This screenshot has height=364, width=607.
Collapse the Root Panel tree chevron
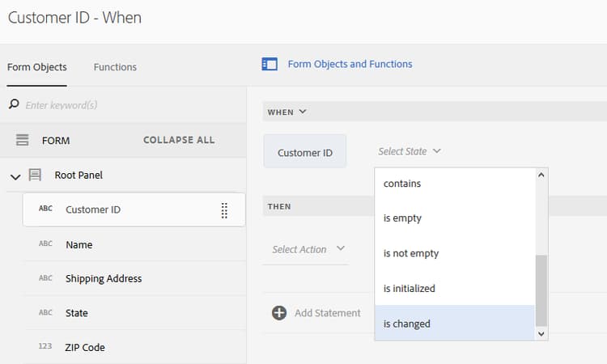(15, 176)
